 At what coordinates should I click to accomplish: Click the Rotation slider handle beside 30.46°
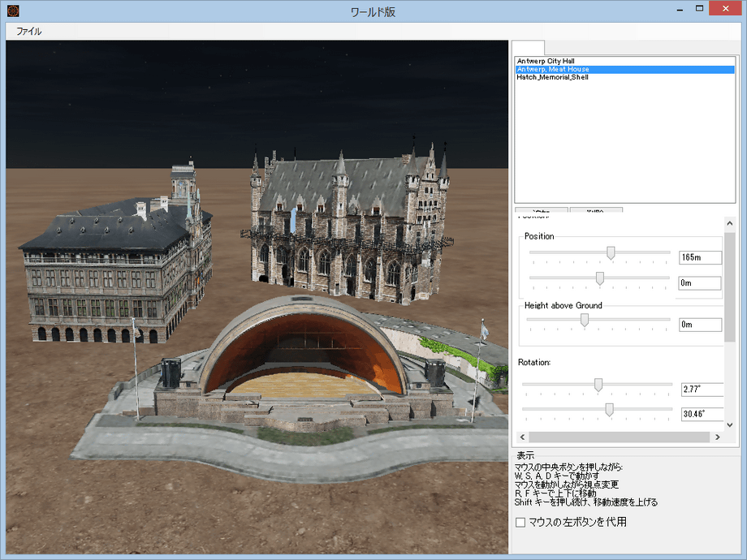pos(609,410)
